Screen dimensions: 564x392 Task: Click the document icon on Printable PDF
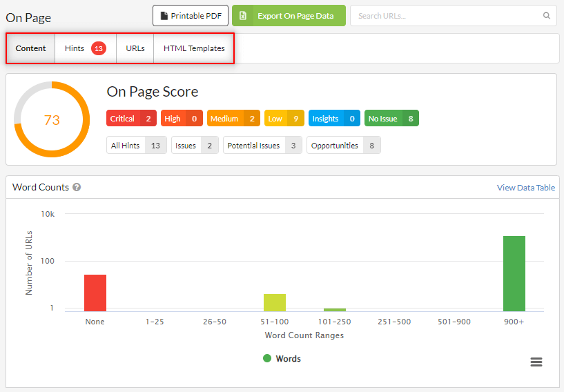click(x=164, y=16)
